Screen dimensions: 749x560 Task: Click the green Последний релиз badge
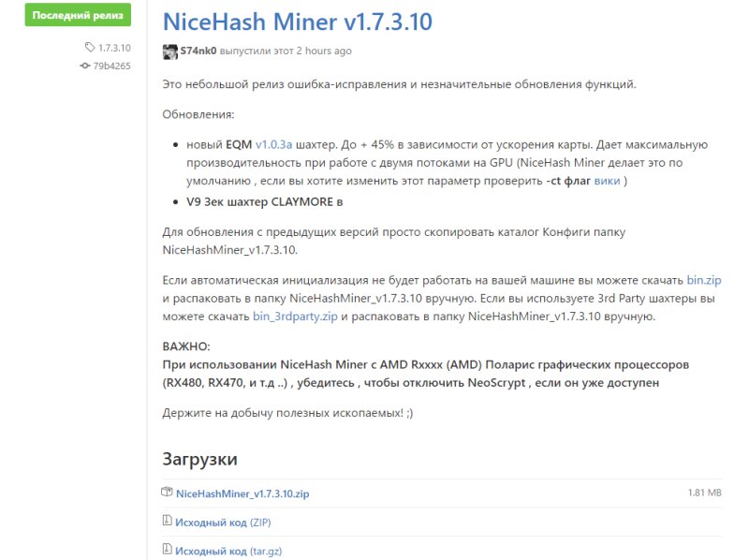79,16
